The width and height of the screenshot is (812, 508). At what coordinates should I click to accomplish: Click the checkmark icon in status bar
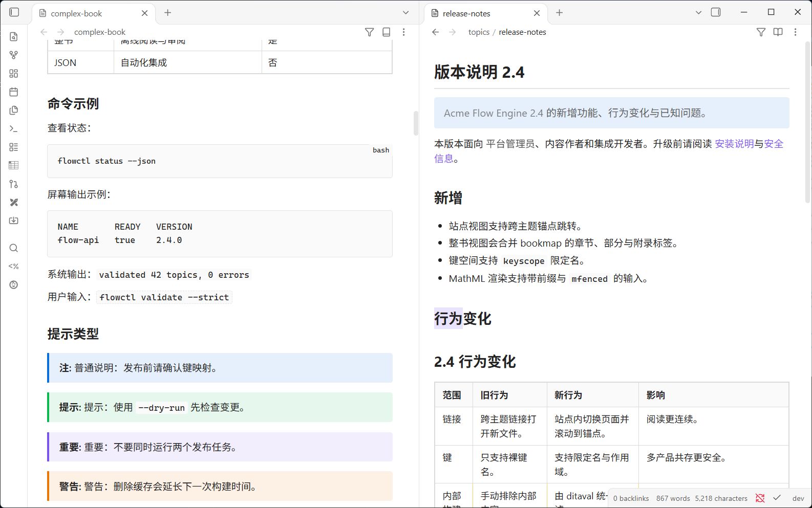(x=777, y=498)
